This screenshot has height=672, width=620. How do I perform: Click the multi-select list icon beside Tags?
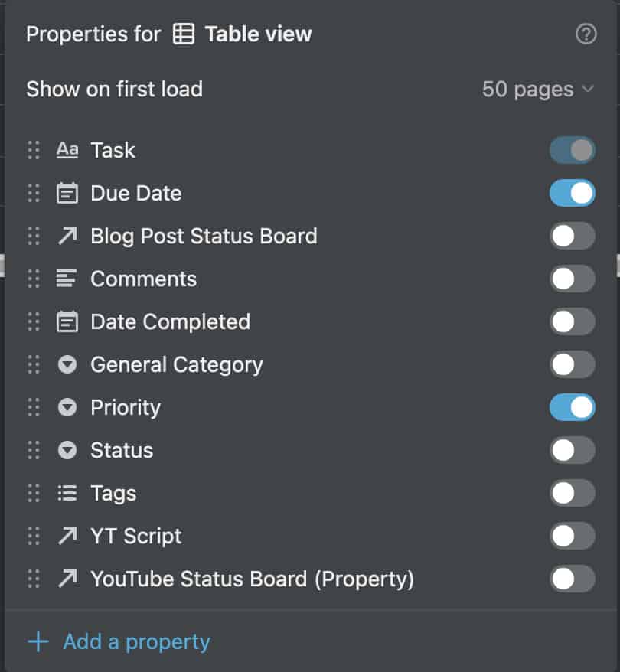point(67,493)
